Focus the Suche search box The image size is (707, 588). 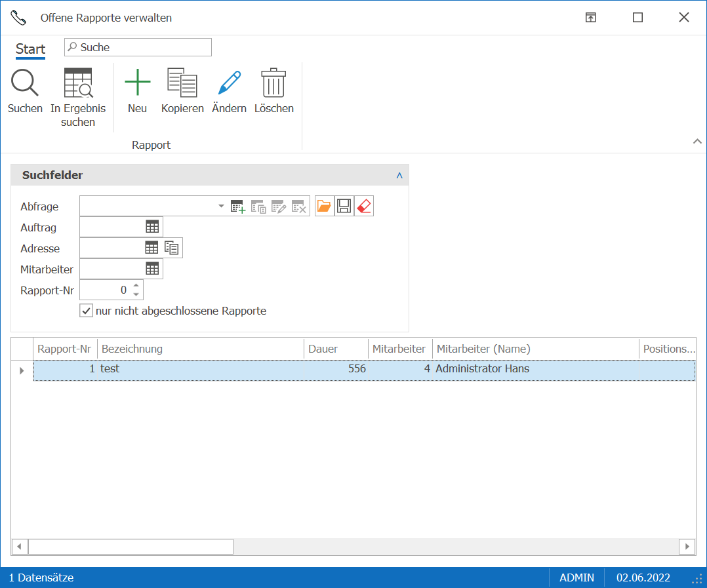click(x=138, y=47)
